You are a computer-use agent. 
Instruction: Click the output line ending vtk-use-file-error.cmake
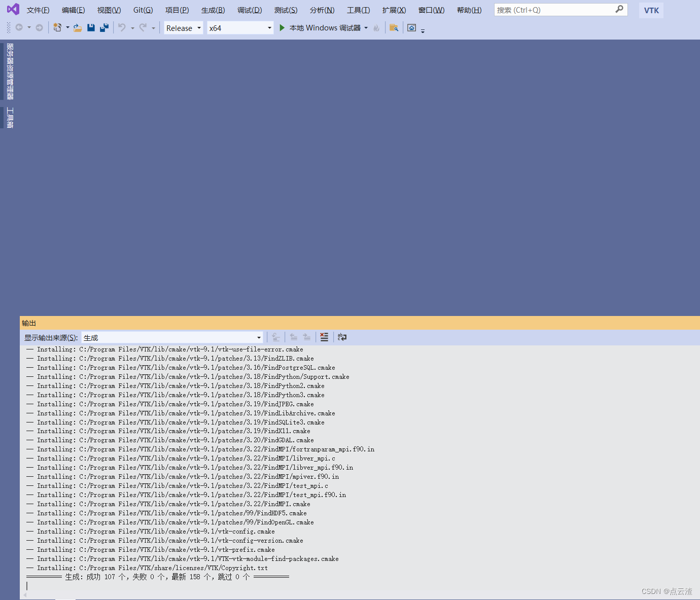165,349
